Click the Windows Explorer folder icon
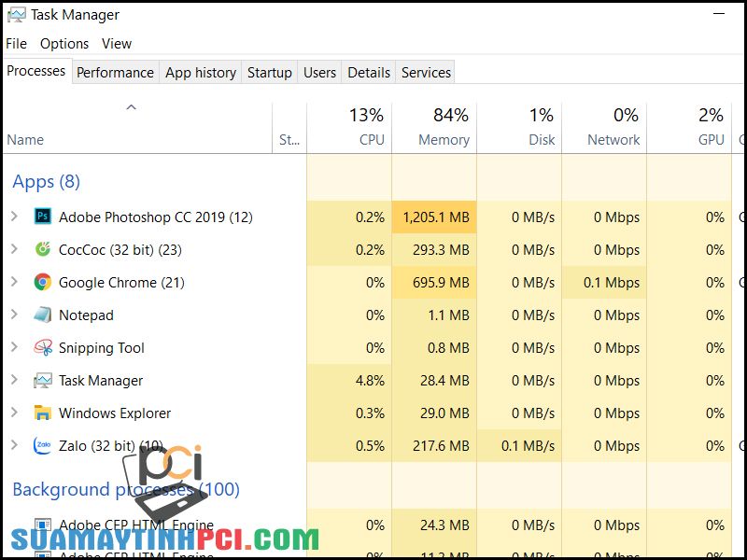 pyautogui.click(x=43, y=413)
